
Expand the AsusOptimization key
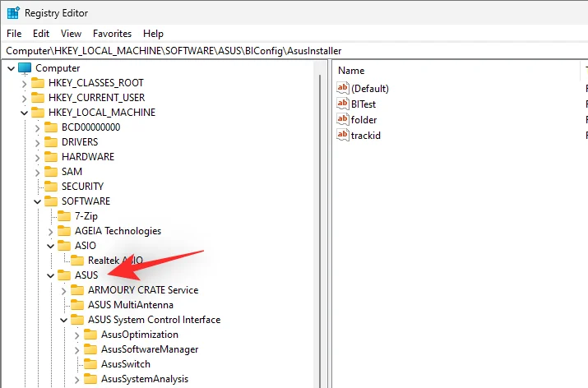pyautogui.click(x=76, y=335)
